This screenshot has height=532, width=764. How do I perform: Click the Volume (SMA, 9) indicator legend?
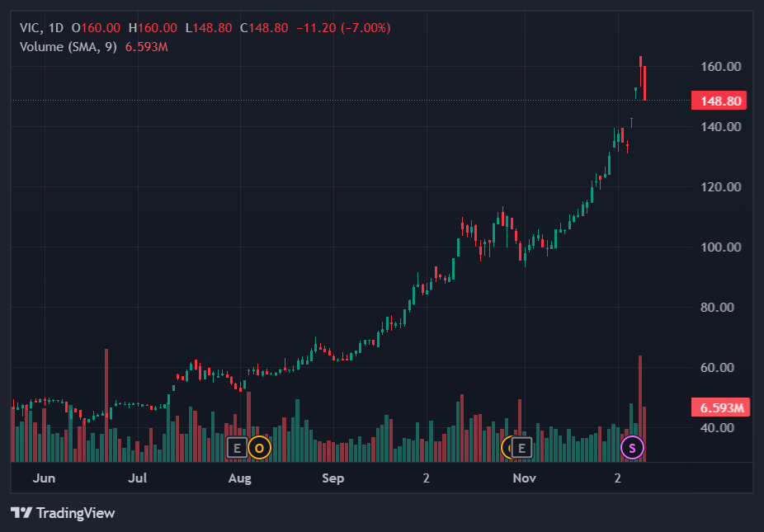(68, 47)
